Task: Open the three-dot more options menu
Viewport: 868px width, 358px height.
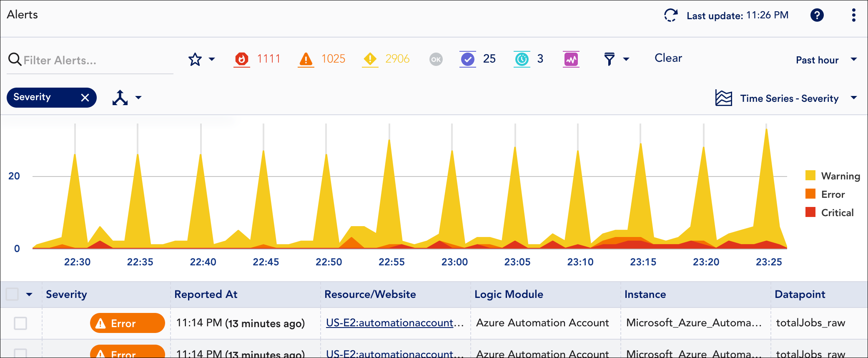Action: pyautogui.click(x=853, y=15)
